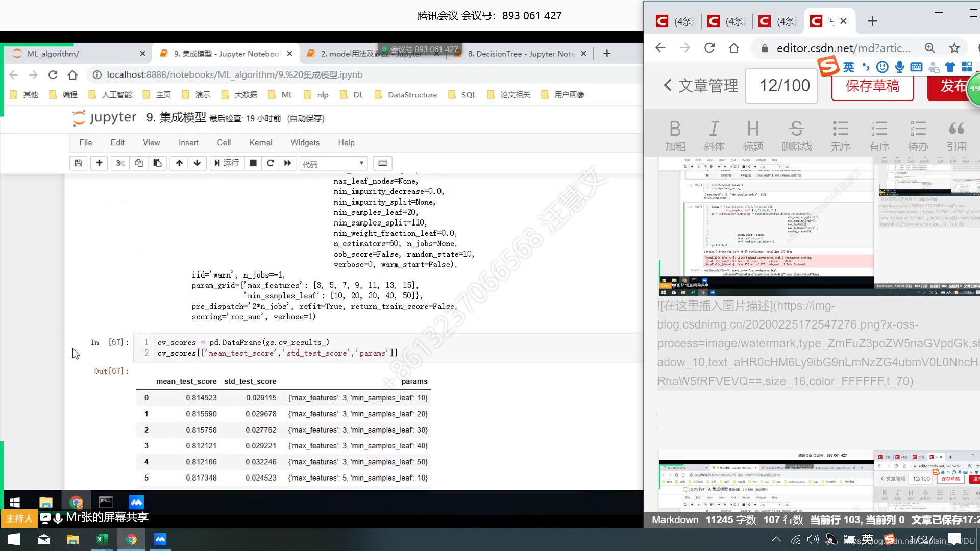This screenshot has height=551, width=980.
Task: Insert todo list 待办 in CSDN editor
Action: (918, 136)
